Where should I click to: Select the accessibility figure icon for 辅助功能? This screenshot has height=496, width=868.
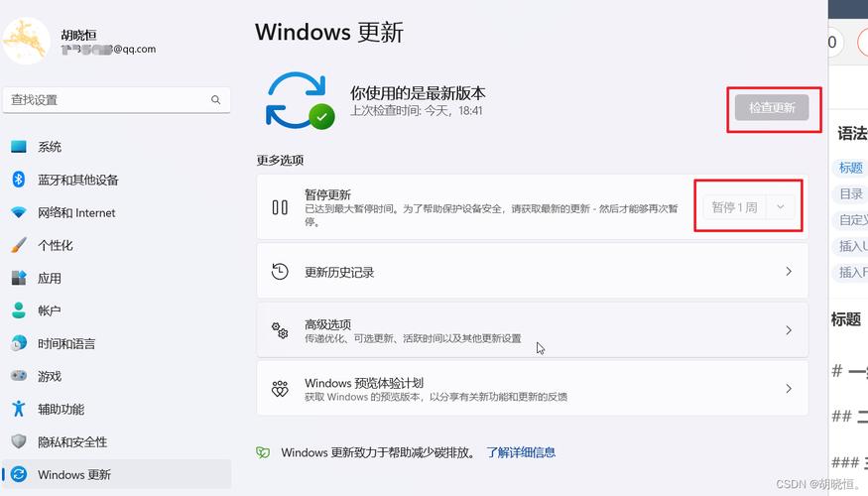coord(19,409)
